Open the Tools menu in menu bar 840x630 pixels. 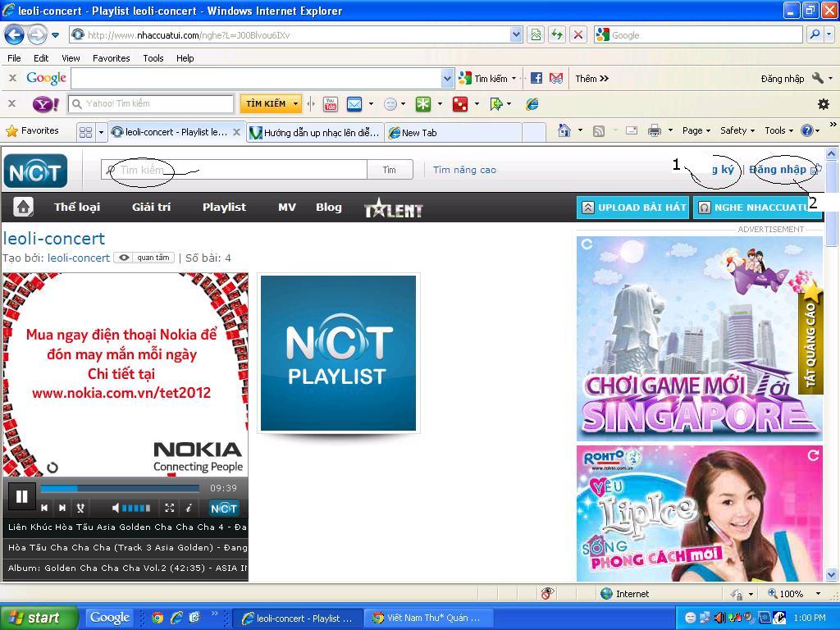[x=153, y=58]
